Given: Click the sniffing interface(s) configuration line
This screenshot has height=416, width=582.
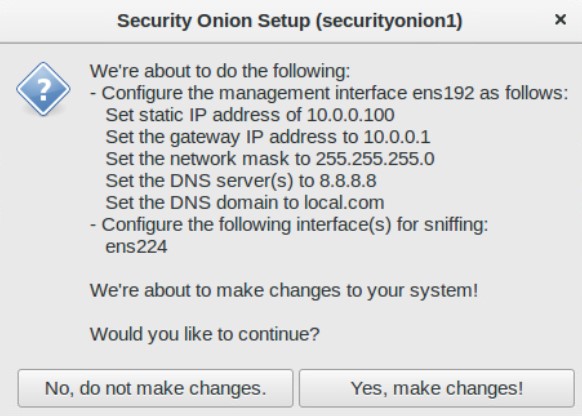Looking at the screenshot, I should pos(289,225).
